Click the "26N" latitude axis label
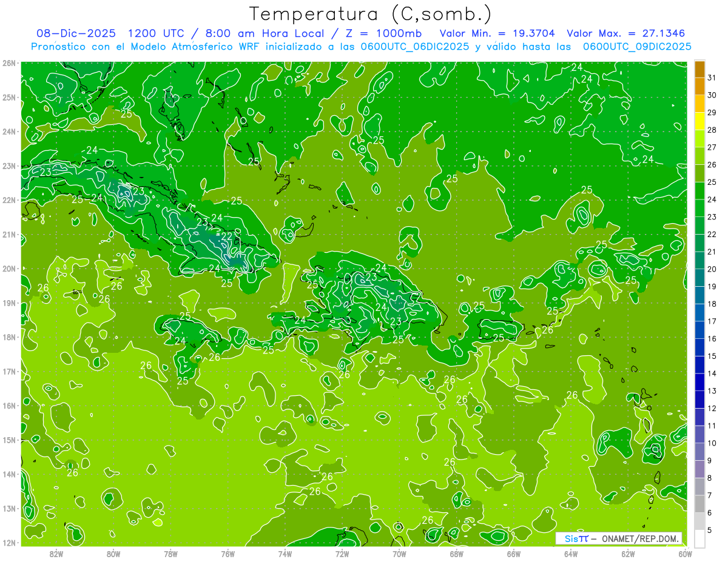Viewport: 728px width, 562px height. (x=9, y=63)
